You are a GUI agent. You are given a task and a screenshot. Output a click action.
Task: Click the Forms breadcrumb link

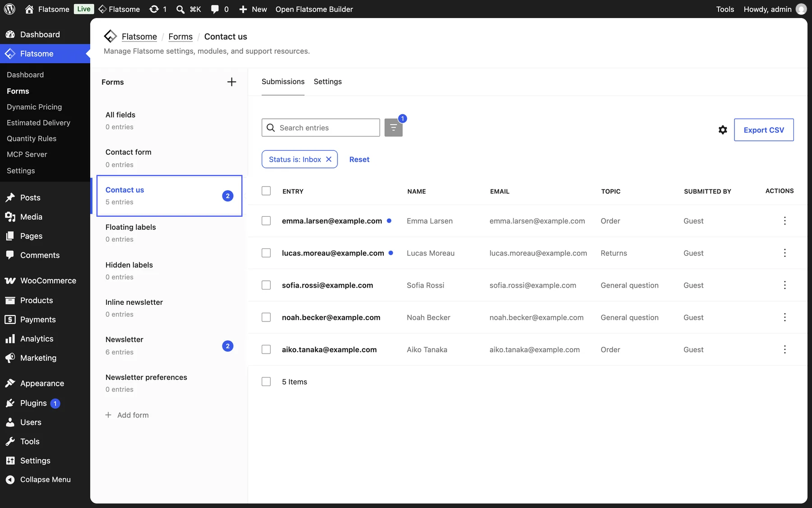pos(180,37)
